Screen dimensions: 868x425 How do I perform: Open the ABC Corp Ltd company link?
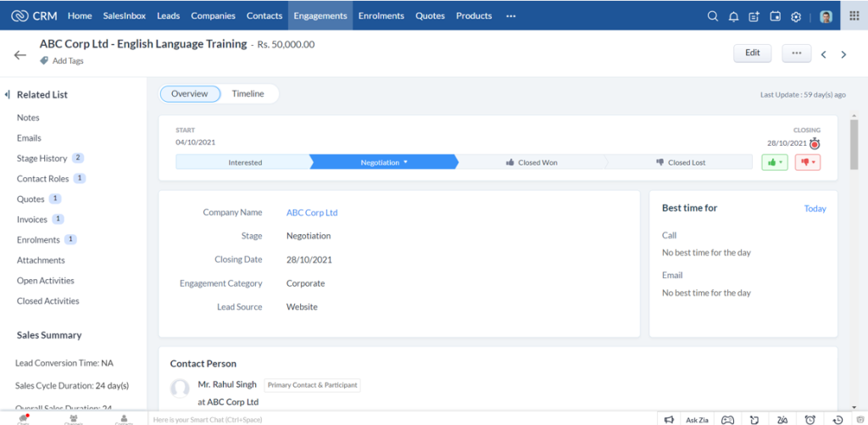click(312, 212)
